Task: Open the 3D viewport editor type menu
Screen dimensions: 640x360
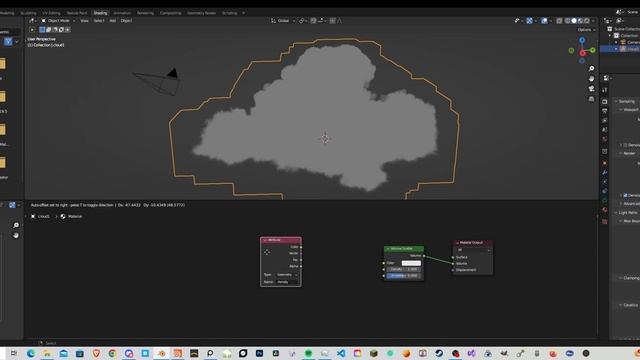Action: click(32, 20)
